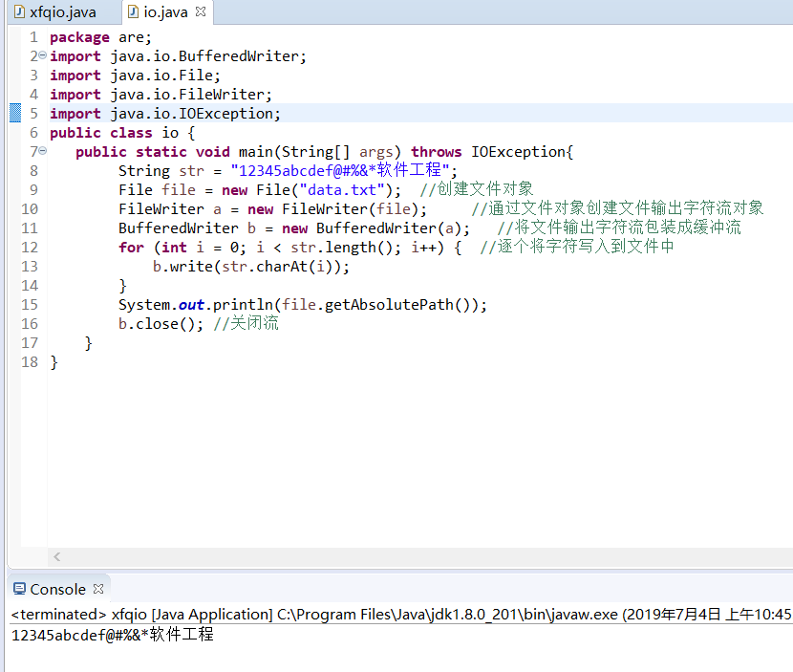
Task: Click console output '12345abcdef@#%&*软件工程'
Action: coord(113,635)
